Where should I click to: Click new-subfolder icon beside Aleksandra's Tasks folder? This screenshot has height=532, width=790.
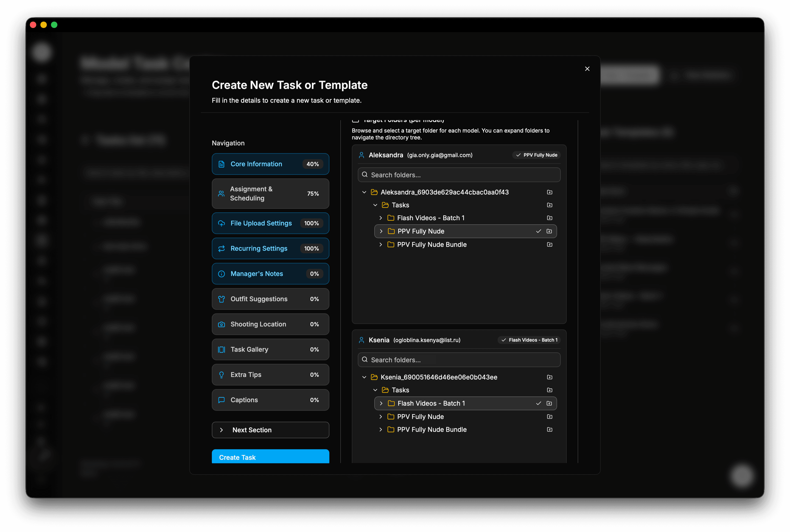[x=549, y=205]
